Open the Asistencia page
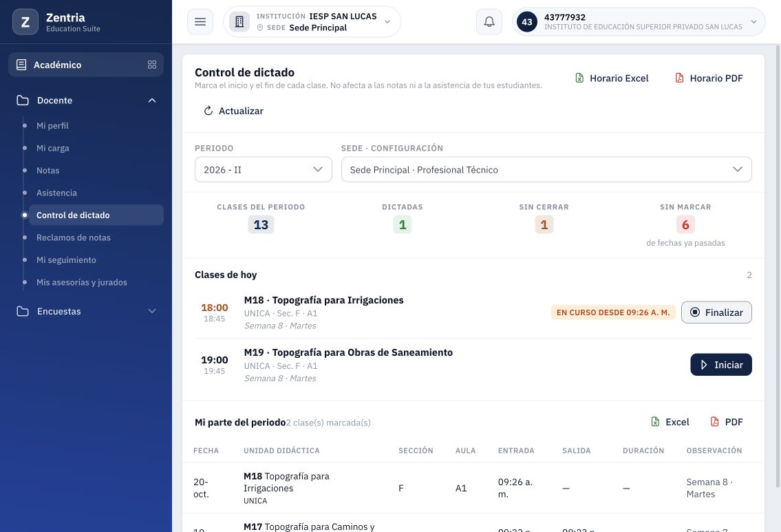The height and width of the screenshot is (532, 781). pos(57,193)
